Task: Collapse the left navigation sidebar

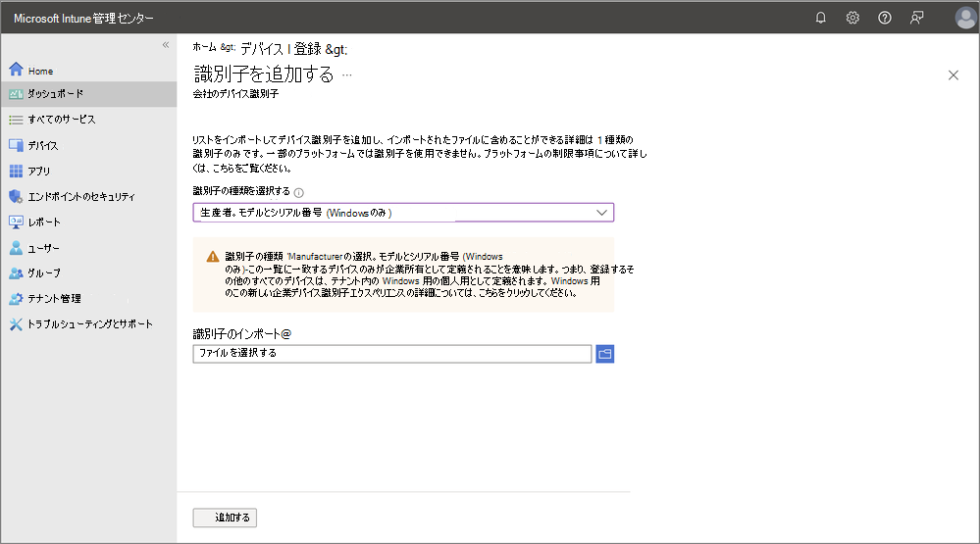Action: (166, 45)
